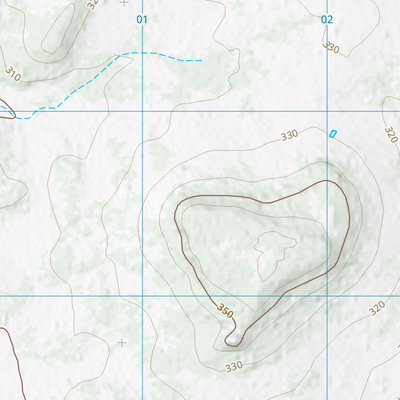Click the small brown contour loop at the left edge
The height and width of the screenshot is (400, 400).
point(7,108)
